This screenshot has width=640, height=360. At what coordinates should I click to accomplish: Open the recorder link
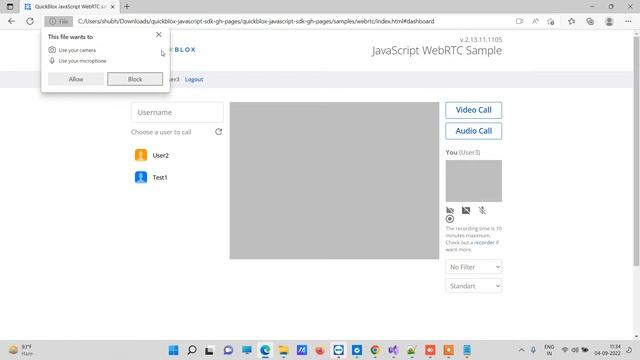pyautogui.click(x=484, y=242)
